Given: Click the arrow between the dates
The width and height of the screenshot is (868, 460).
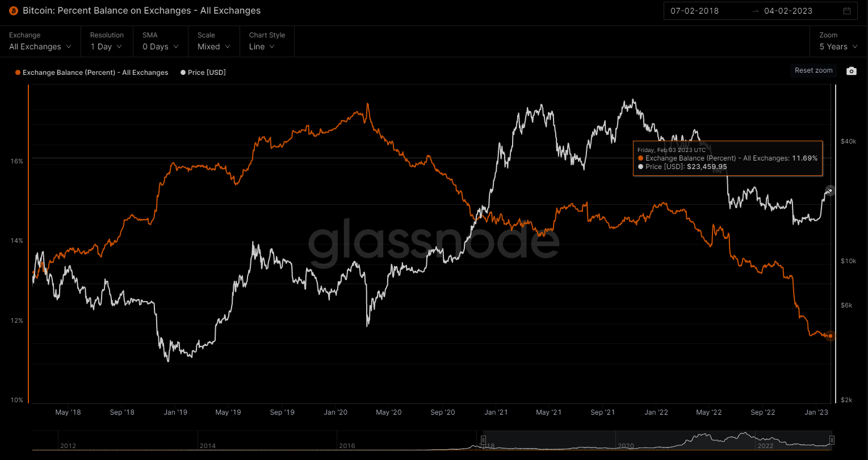Looking at the screenshot, I should [755, 11].
